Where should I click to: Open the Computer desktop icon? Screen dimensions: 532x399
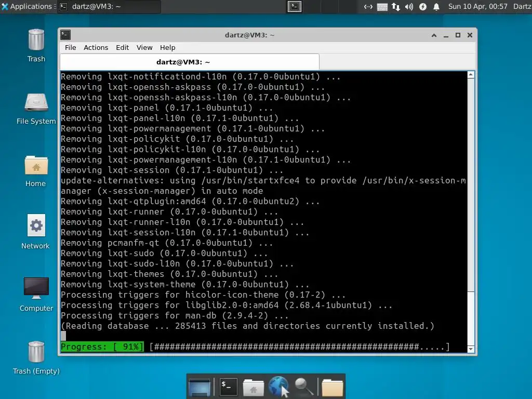[x=36, y=294]
